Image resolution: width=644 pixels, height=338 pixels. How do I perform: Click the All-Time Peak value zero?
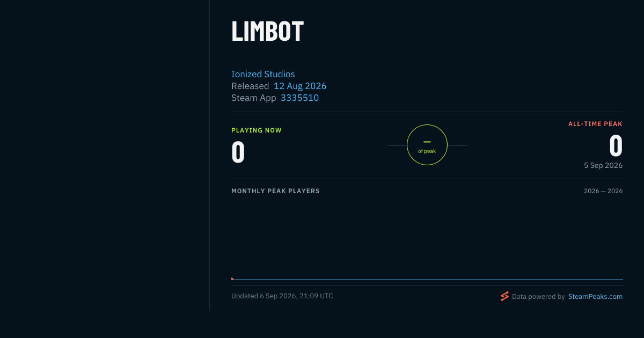pos(616,145)
